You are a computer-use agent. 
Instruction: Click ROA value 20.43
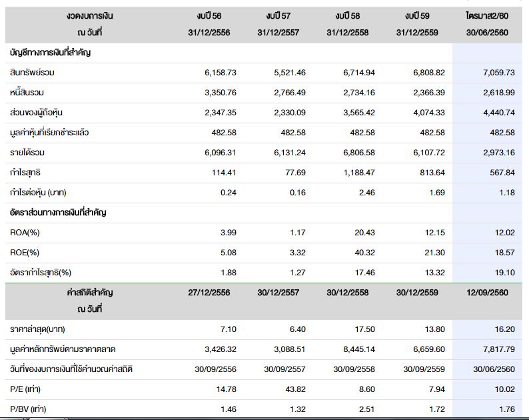[x=364, y=233]
